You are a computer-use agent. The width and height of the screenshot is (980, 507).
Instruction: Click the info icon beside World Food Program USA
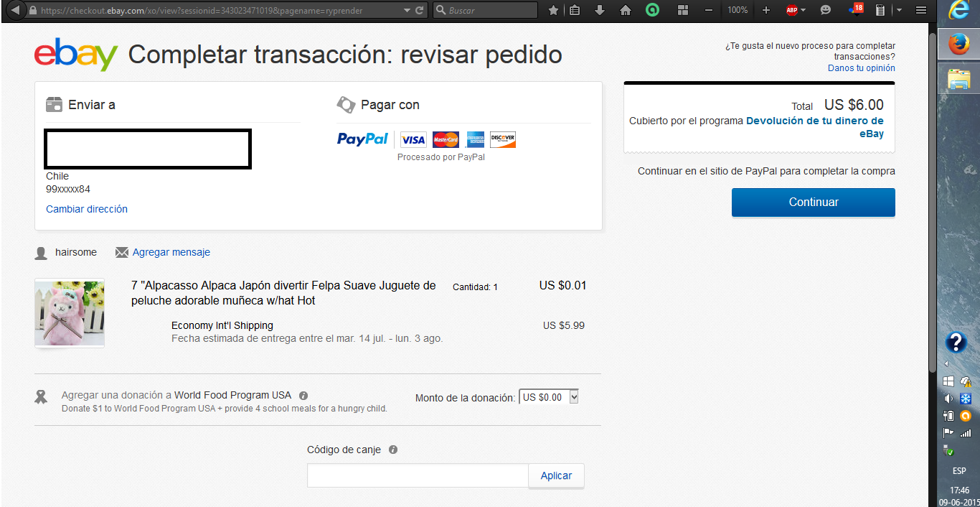(303, 396)
